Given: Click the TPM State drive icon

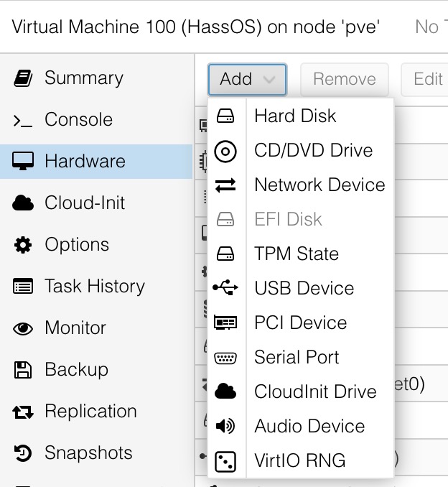Looking at the screenshot, I should tap(225, 254).
